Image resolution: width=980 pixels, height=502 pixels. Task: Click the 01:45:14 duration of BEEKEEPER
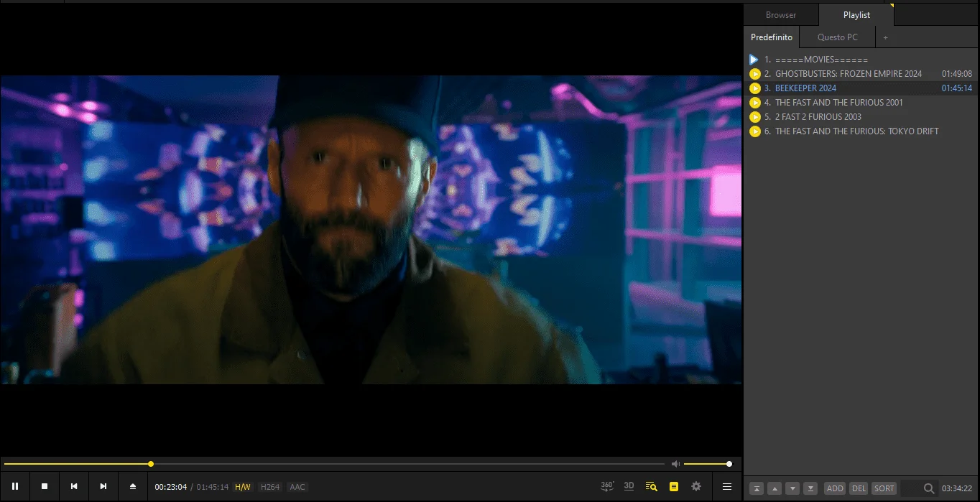pyautogui.click(x=957, y=88)
